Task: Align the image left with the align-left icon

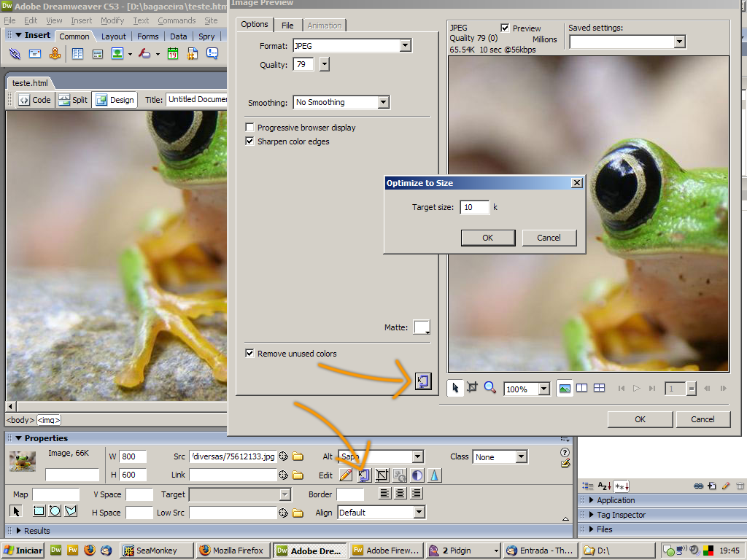Action: pyautogui.click(x=384, y=494)
